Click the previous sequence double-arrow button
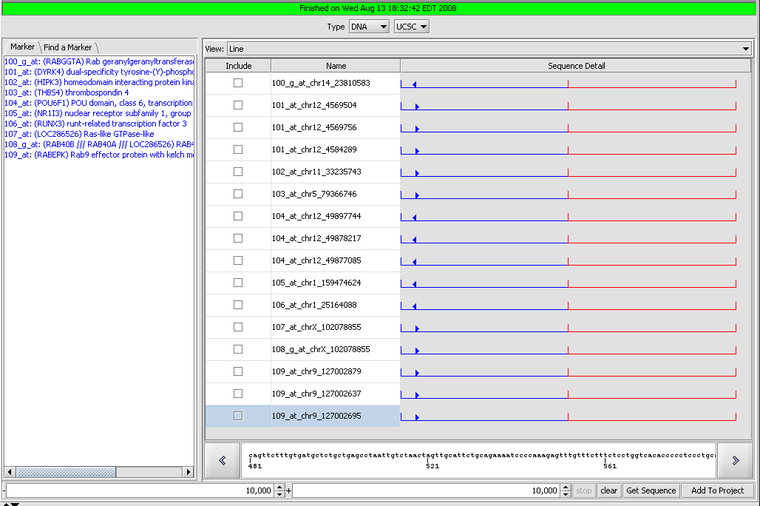The image size is (760, 506). [222, 460]
